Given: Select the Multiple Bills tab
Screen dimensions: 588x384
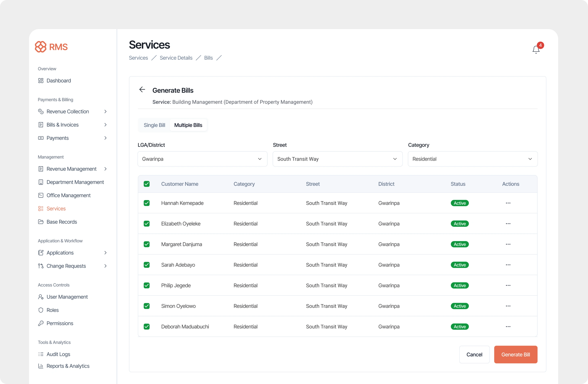Looking at the screenshot, I should point(188,125).
